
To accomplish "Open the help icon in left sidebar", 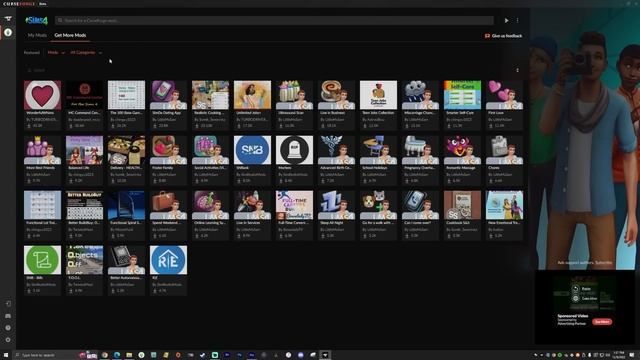I will (8, 328).
